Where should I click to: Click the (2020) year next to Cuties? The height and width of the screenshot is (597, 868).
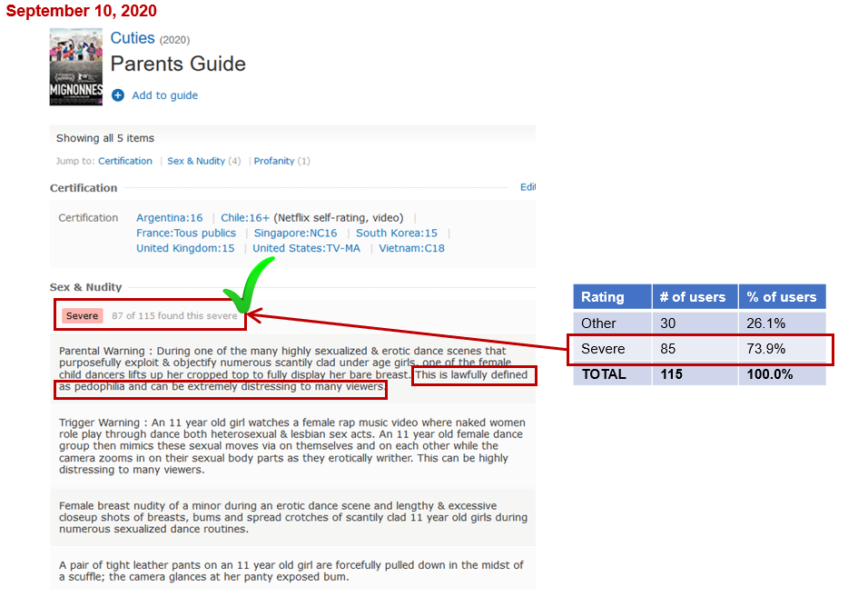click(x=175, y=40)
